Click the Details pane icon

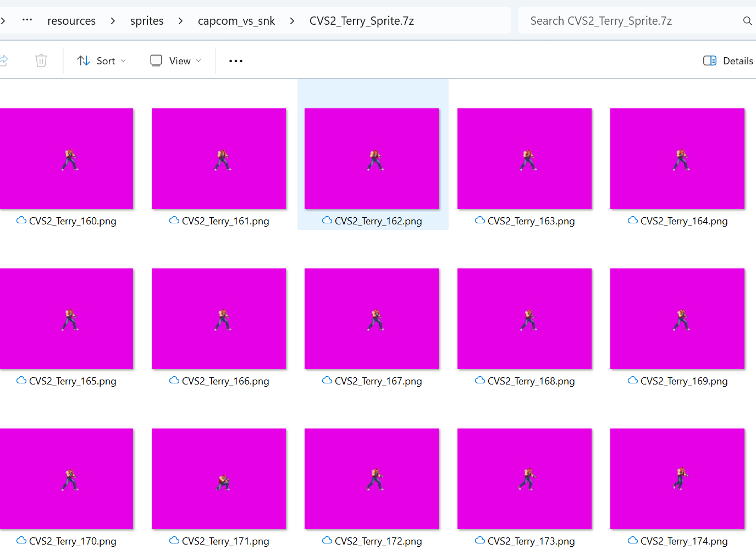point(710,61)
